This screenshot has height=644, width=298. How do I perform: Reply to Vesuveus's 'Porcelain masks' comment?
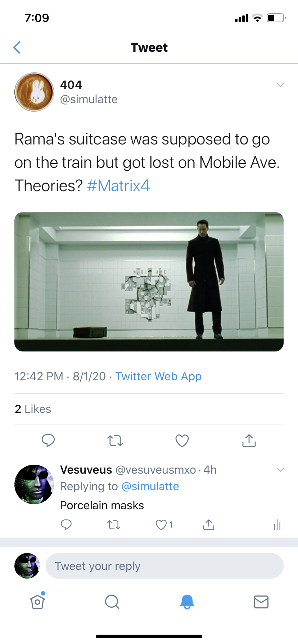click(x=66, y=525)
